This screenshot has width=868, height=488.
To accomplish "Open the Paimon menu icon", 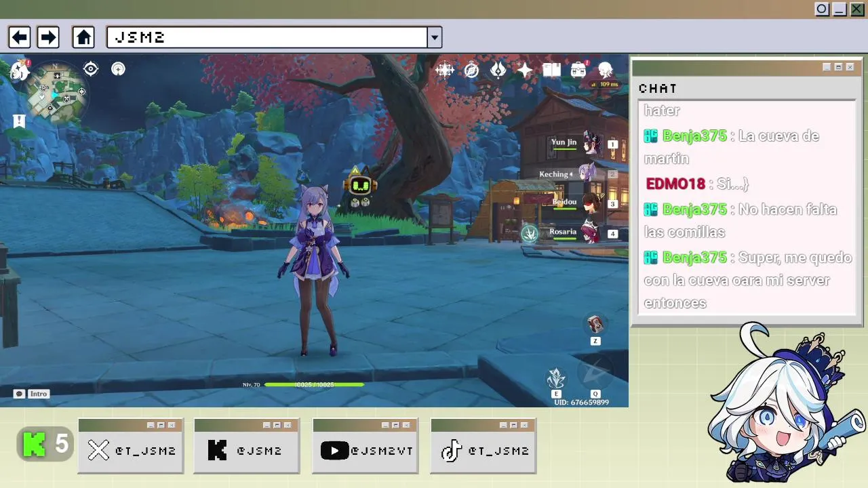I will [x=20, y=70].
